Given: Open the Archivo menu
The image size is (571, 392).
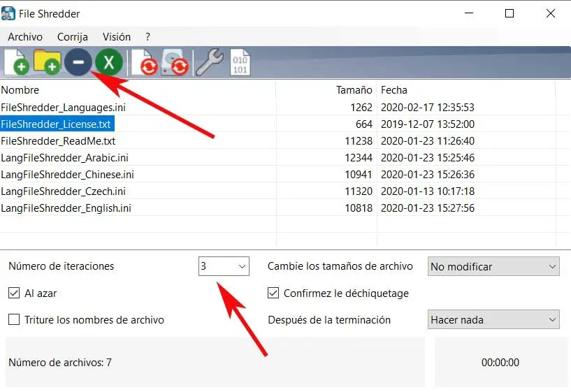Looking at the screenshot, I should pyautogui.click(x=25, y=37).
